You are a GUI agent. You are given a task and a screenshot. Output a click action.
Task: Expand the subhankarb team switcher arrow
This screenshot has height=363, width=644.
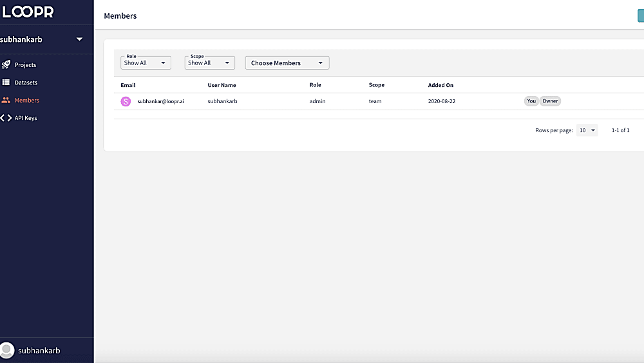[x=79, y=39]
